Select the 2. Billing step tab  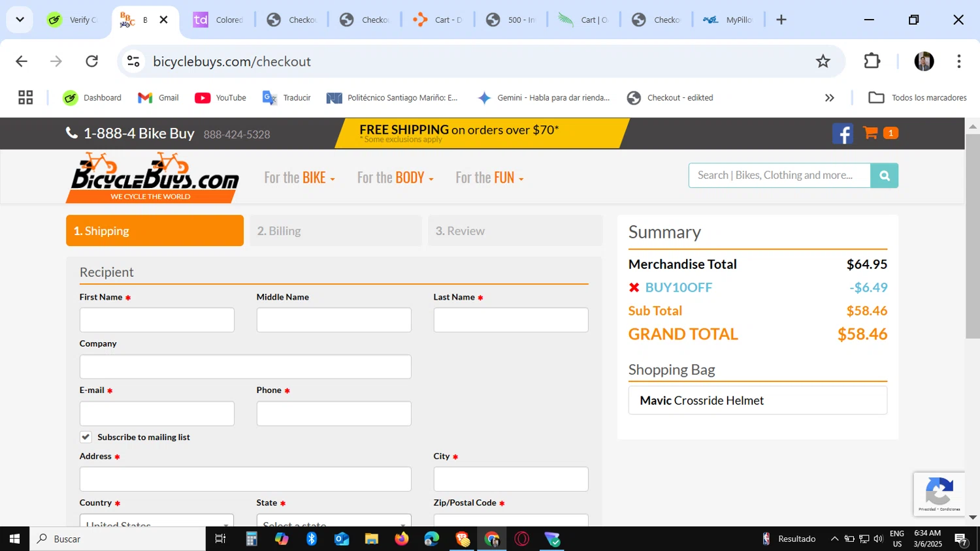pos(336,230)
